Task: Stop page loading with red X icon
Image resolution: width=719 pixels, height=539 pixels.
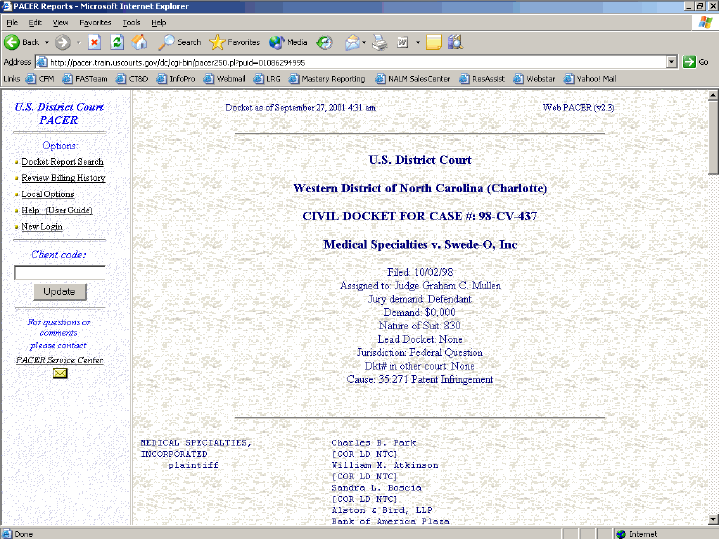Action: coord(94,43)
